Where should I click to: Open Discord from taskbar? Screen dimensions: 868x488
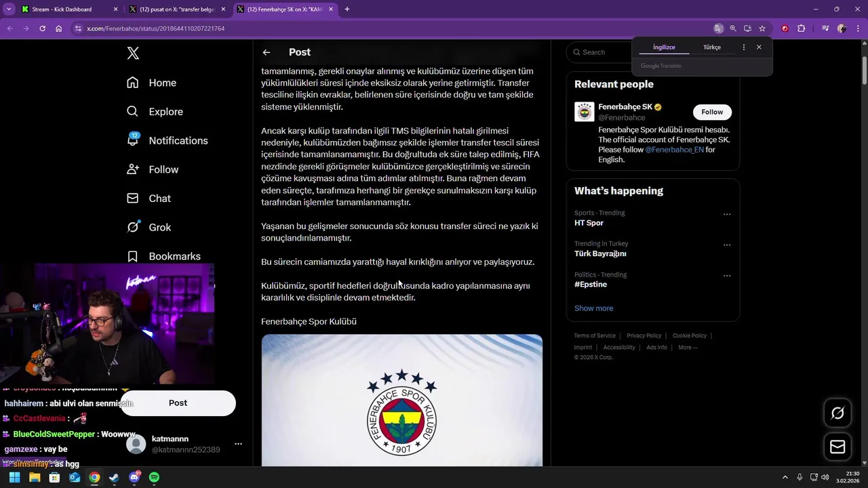pos(134,478)
